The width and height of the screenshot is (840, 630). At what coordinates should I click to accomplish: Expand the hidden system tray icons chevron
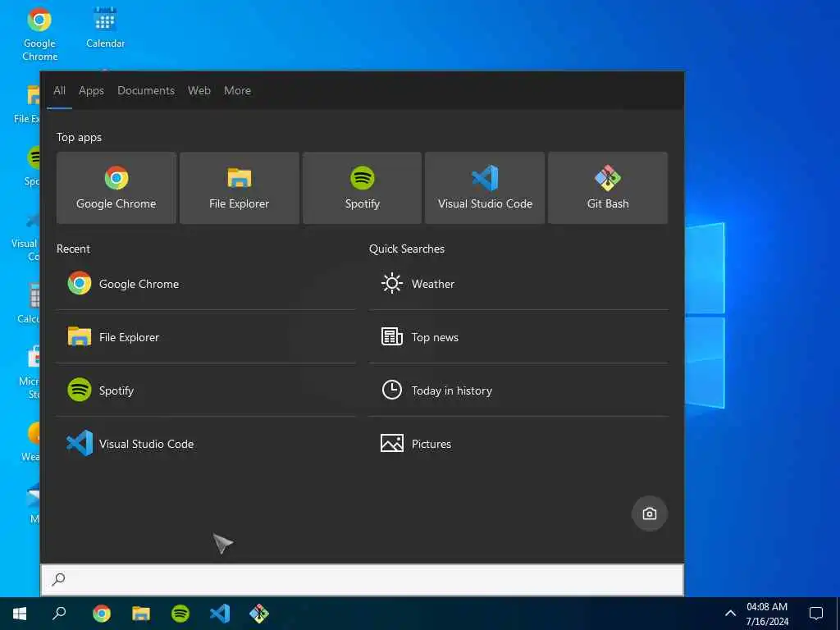(730, 614)
